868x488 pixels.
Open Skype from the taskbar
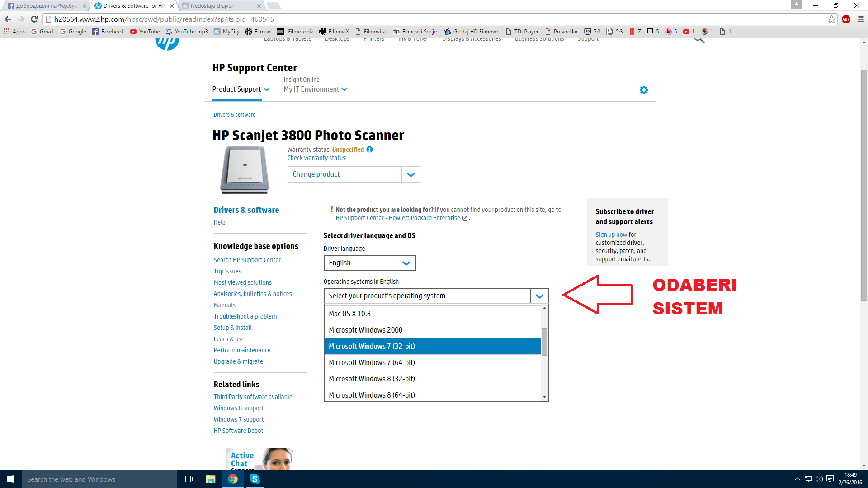(255, 479)
